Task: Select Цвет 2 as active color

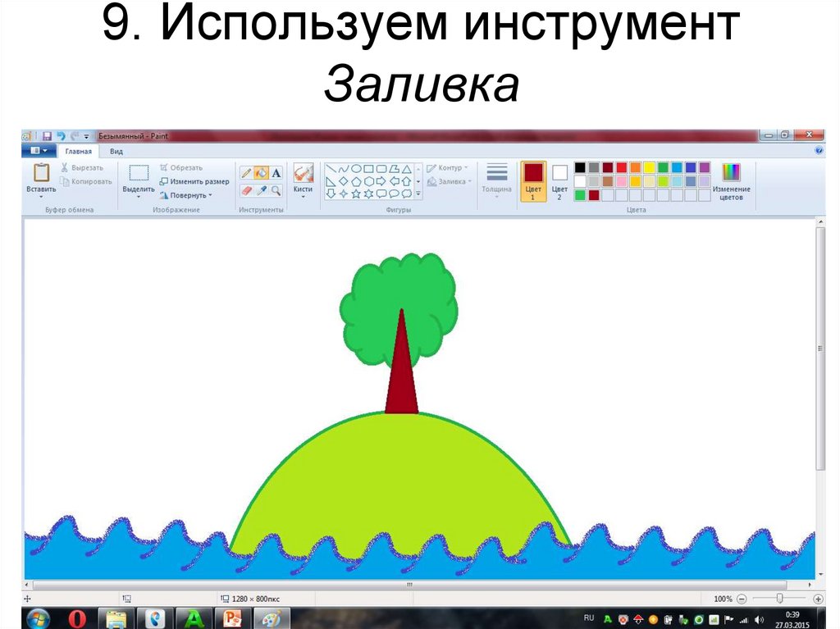Action: pyautogui.click(x=559, y=174)
